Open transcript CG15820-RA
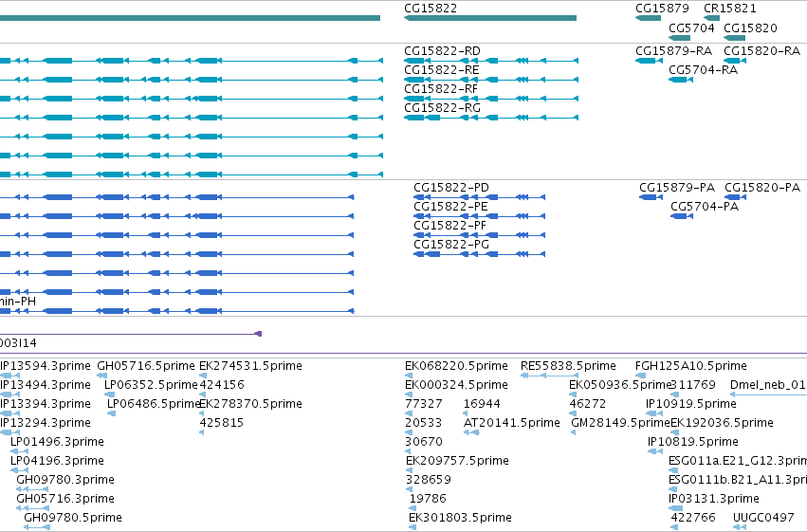This screenshot has height=532, width=807. click(x=761, y=51)
